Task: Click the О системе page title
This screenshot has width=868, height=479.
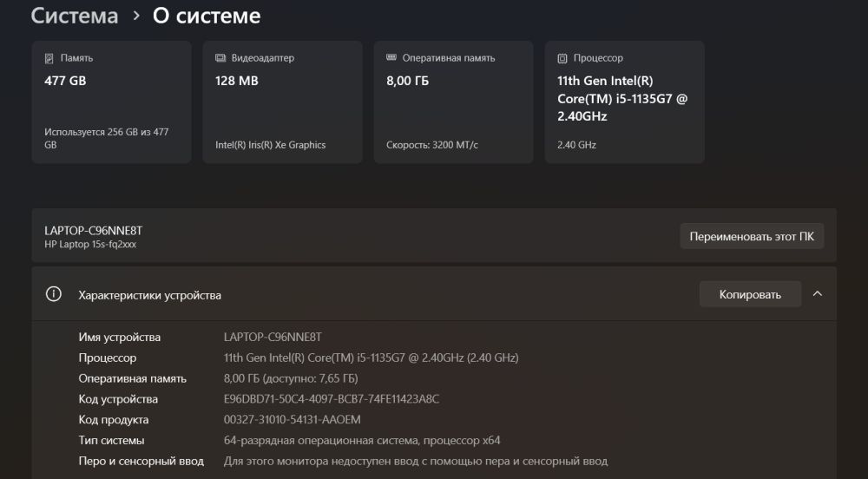Action: pos(206,16)
